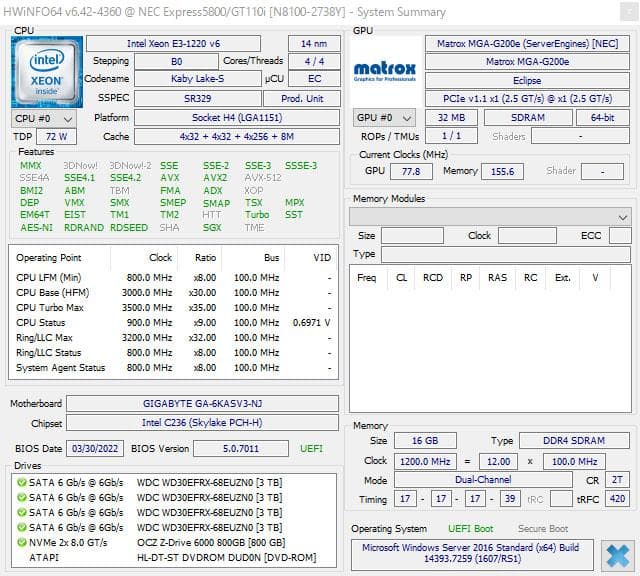640x576 pixels.
Task: Click the SGX feature label
Action: click(x=212, y=227)
